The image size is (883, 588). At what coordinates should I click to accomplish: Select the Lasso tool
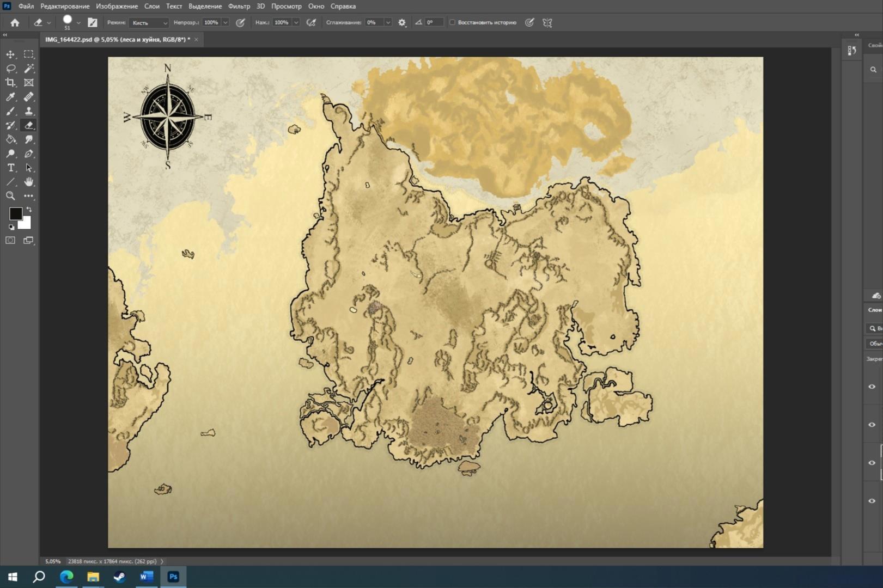pos(10,69)
